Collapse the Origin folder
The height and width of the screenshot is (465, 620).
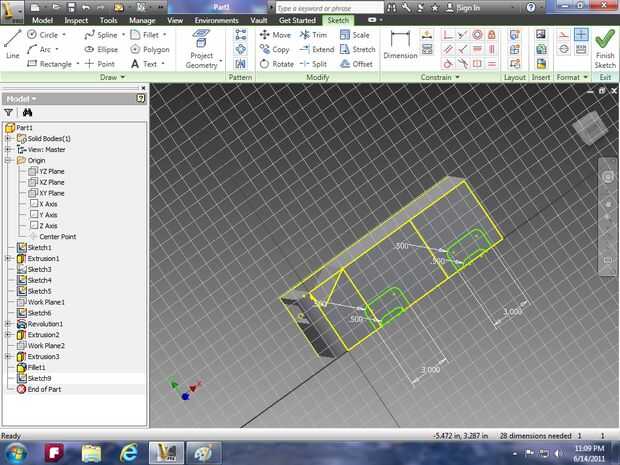tap(8, 160)
